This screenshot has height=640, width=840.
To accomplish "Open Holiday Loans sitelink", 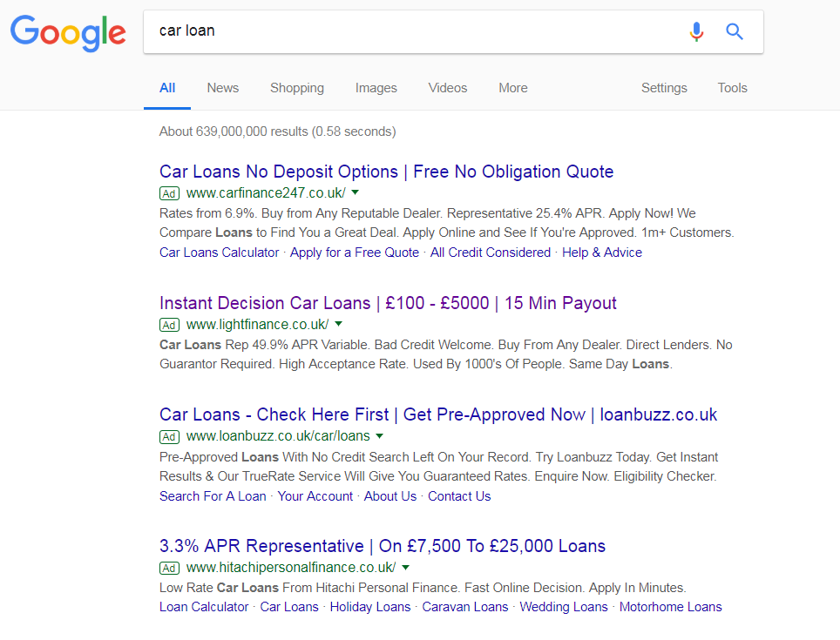I will [370, 607].
